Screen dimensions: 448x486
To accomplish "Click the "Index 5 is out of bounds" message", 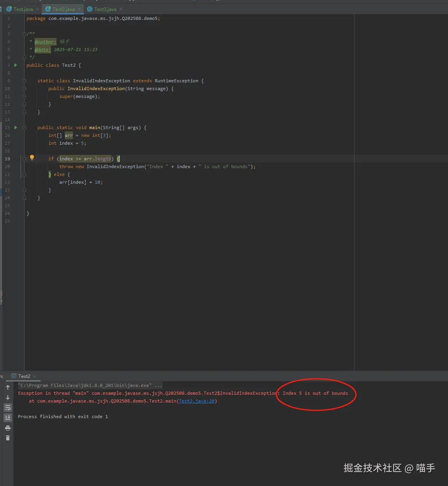I will coord(315,393).
